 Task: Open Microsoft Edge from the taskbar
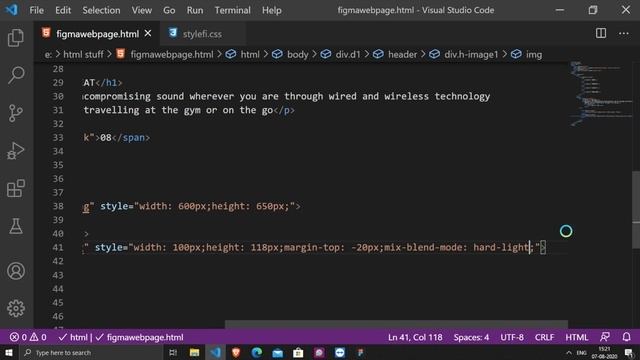click(257, 353)
